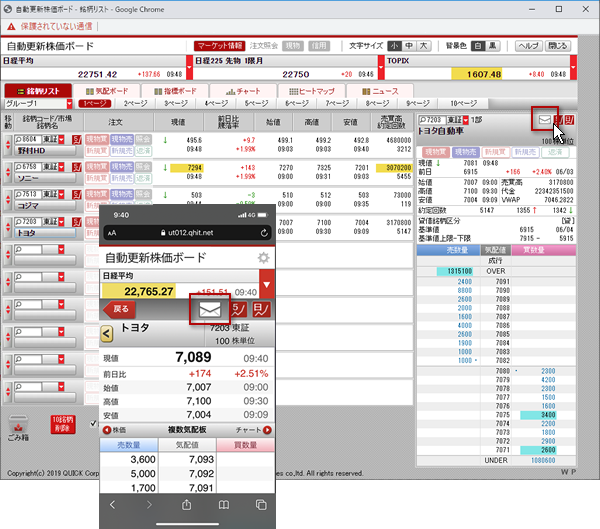Image resolution: width=600 pixels, height=529 pixels.
Task: Set the font size to 小
Action: [395, 46]
